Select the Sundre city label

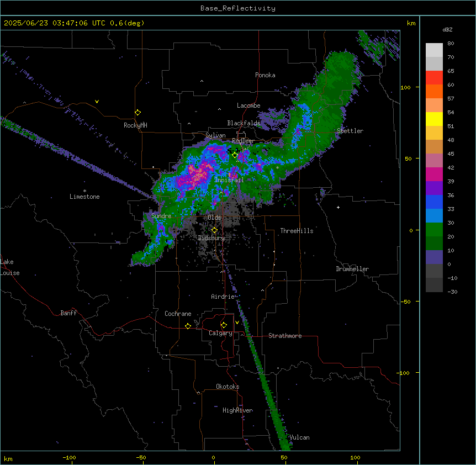click(161, 216)
